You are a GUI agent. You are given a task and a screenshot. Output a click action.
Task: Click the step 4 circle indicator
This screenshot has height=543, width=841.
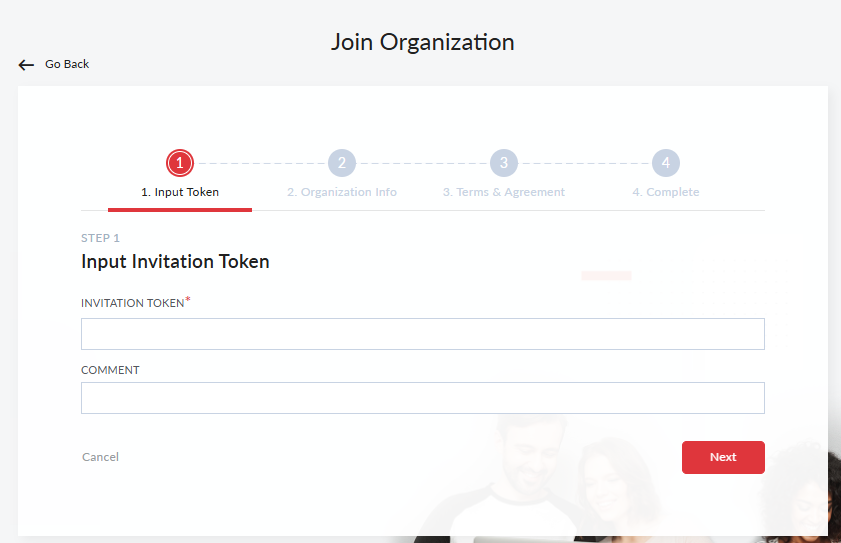point(666,163)
